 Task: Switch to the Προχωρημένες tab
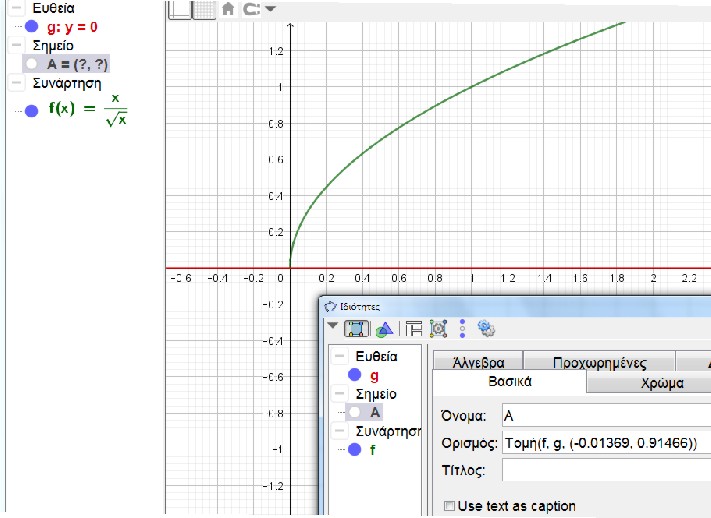(x=599, y=361)
